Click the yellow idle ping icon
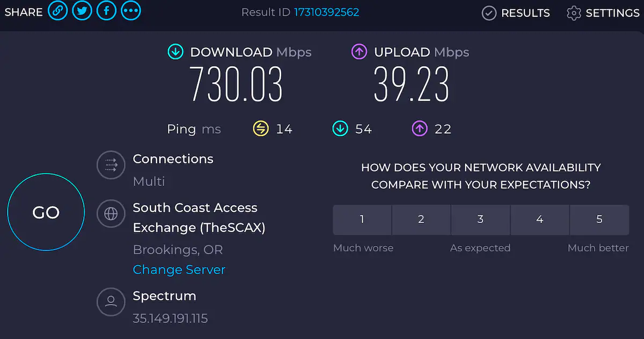644x339 pixels. (x=260, y=129)
